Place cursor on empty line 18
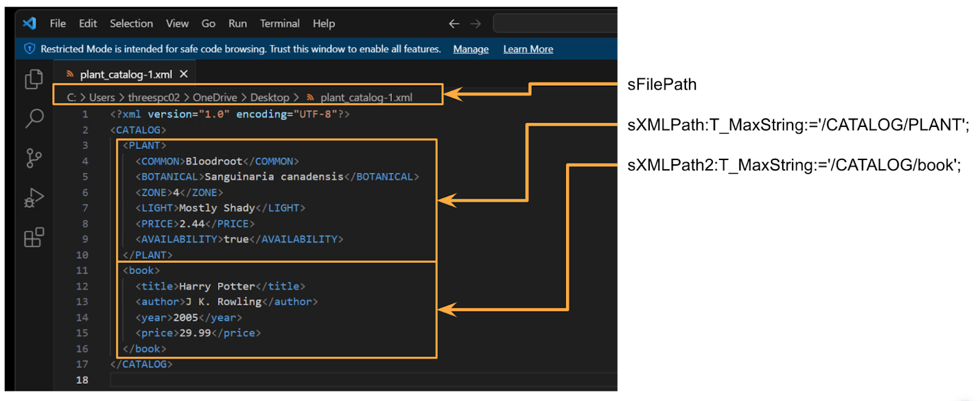 tap(364, 380)
